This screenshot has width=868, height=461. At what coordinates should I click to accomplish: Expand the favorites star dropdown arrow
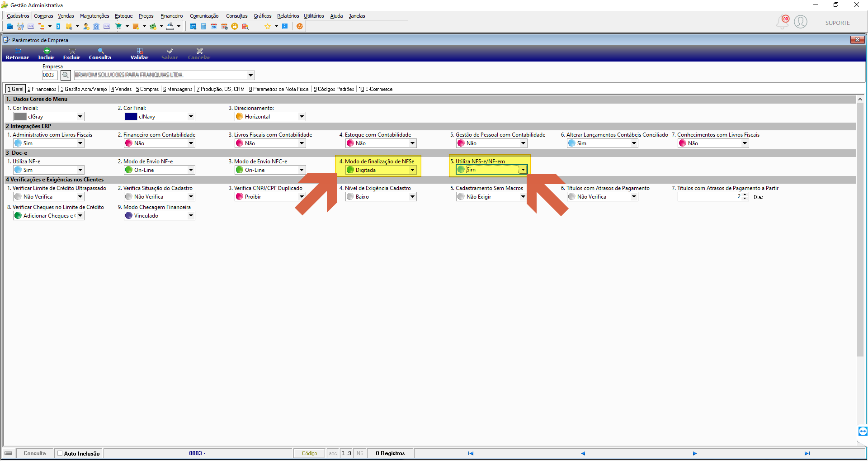coord(276,26)
